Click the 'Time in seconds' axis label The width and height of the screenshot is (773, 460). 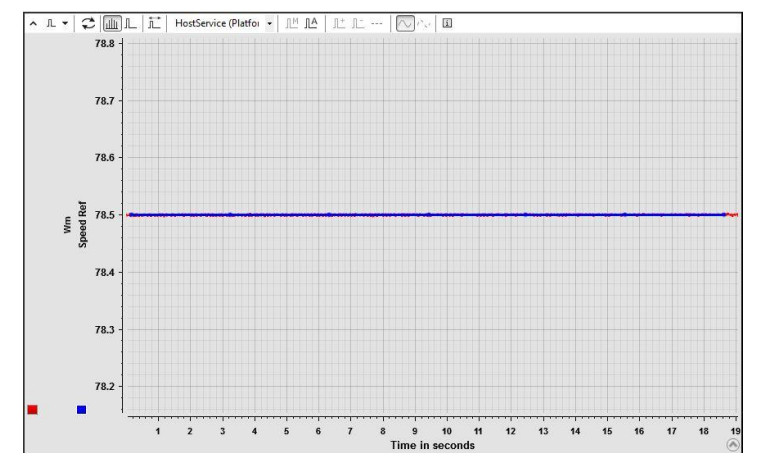point(432,445)
